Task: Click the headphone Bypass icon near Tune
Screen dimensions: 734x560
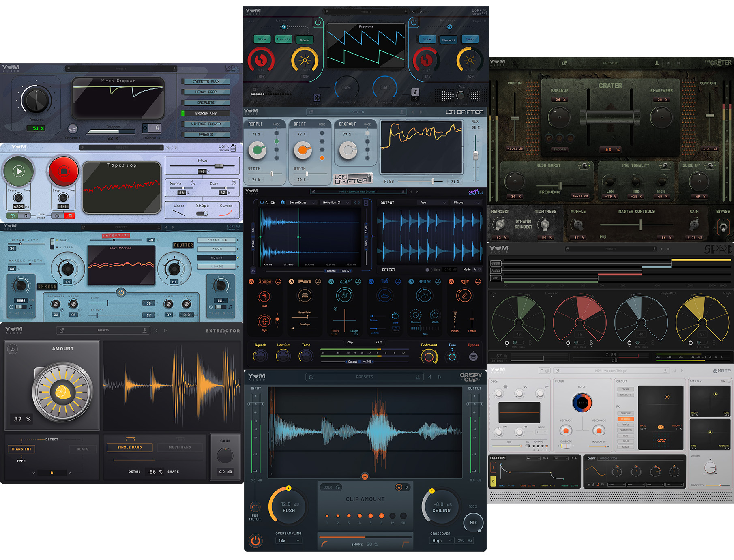Action: [x=473, y=356]
